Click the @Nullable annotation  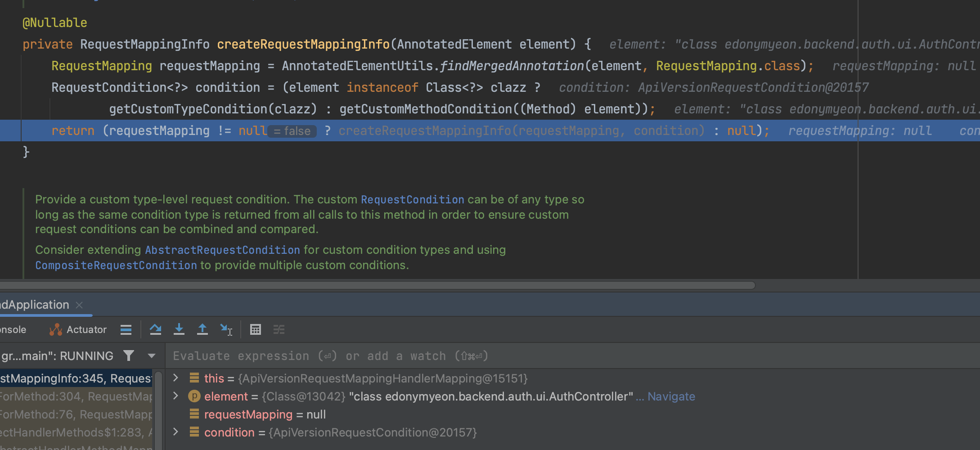(x=55, y=22)
